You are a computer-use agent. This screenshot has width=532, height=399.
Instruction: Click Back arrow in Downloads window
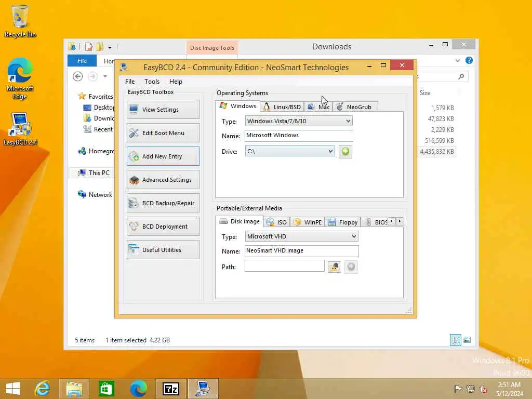(x=78, y=76)
